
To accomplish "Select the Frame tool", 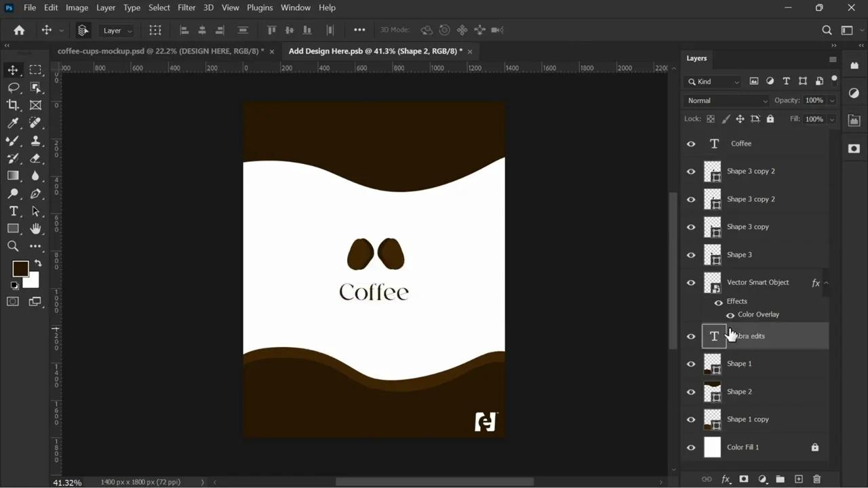I will point(35,105).
